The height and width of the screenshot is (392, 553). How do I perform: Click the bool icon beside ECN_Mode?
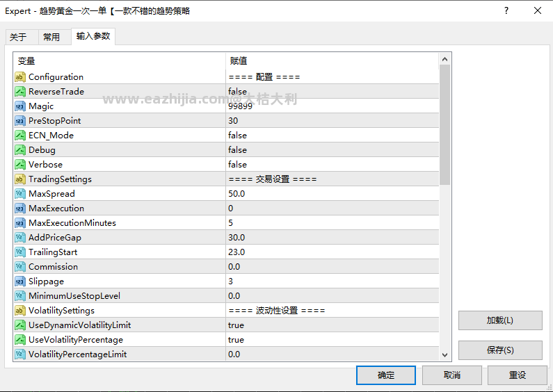pyautogui.click(x=20, y=136)
